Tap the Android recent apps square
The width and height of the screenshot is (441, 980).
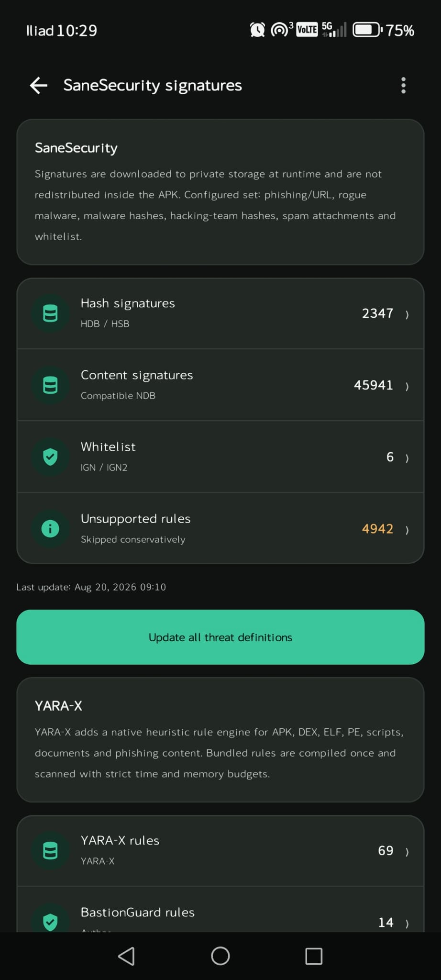(x=314, y=956)
